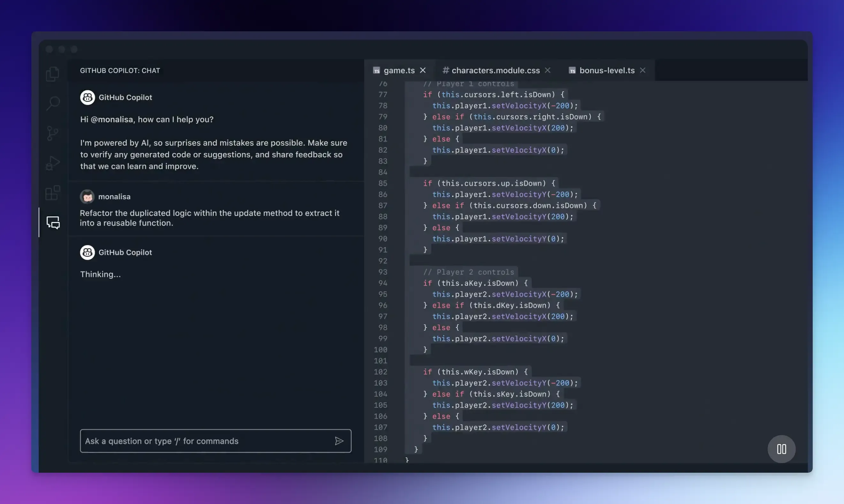Open the Source Control panel
The image size is (844, 504).
(x=53, y=133)
